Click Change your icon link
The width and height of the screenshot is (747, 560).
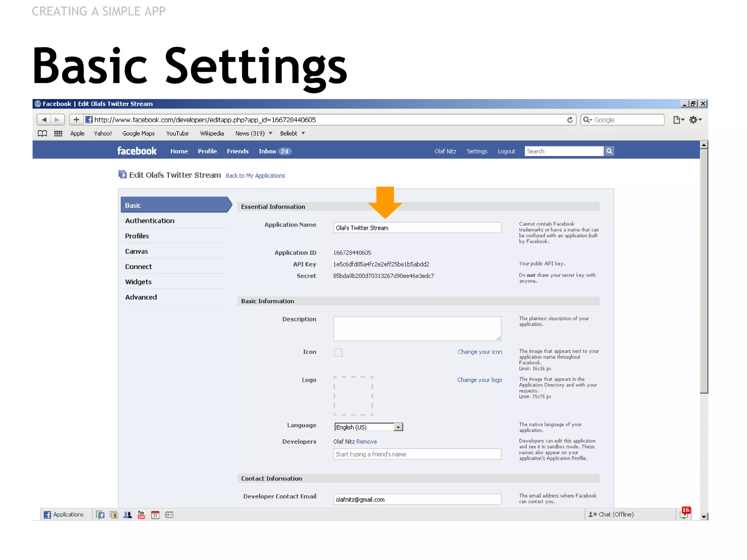click(x=480, y=352)
